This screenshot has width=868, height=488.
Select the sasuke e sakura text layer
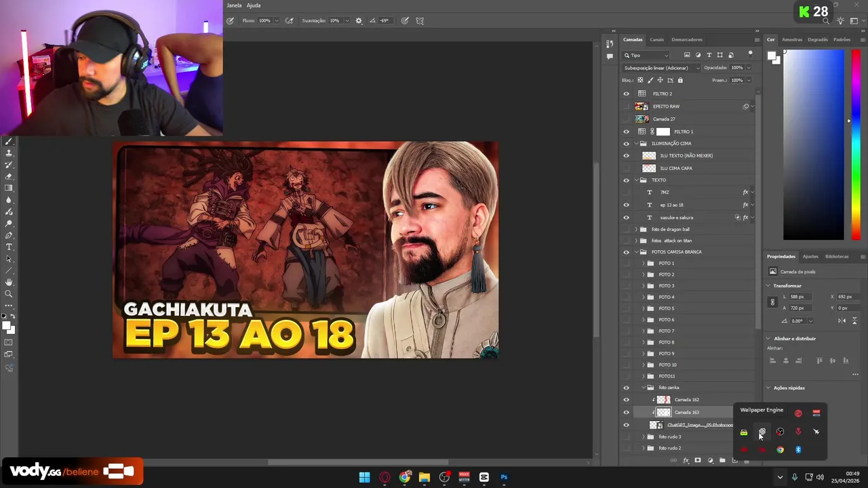click(676, 218)
